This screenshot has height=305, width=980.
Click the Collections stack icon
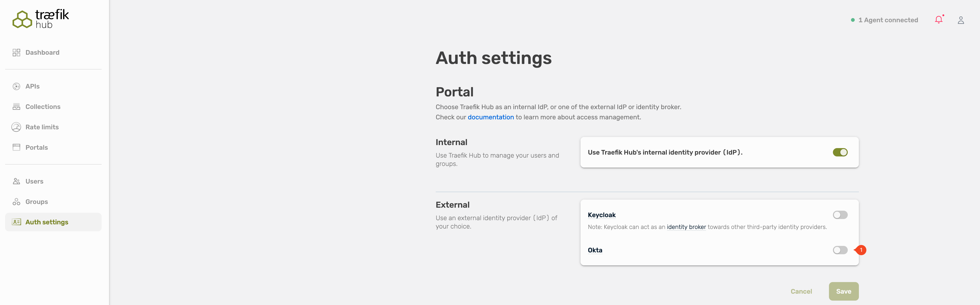pyautogui.click(x=16, y=107)
